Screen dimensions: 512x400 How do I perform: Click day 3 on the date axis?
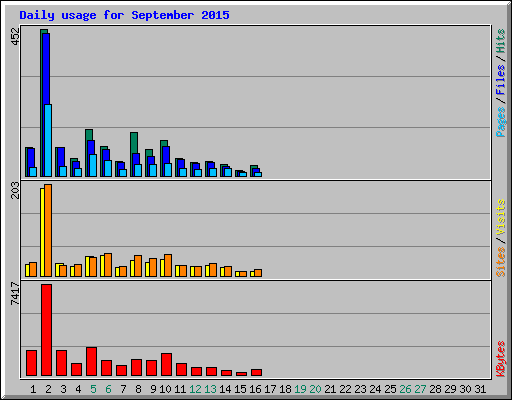[63, 389]
